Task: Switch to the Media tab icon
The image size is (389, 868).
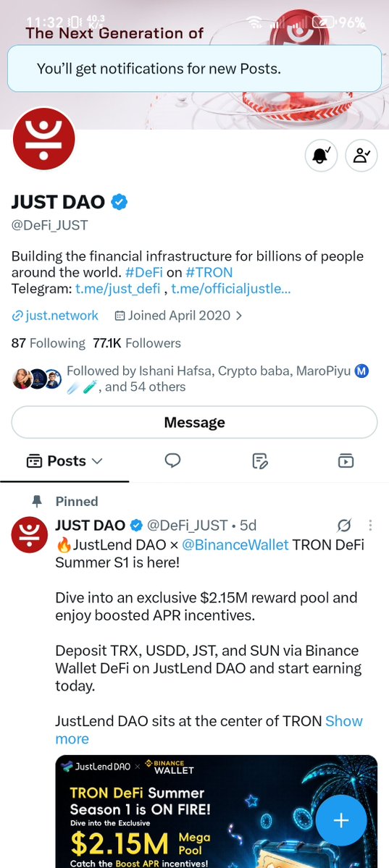Action: click(x=346, y=460)
